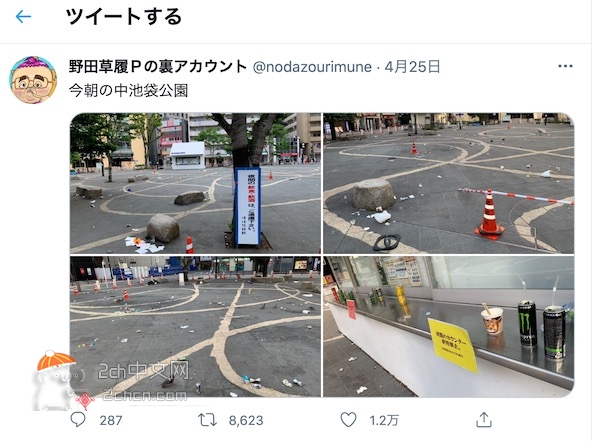Image resolution: width=595 pixels, height=441 pixels.
Task: Click the reply speech bubble icon
Action: [x=78, y=420]
